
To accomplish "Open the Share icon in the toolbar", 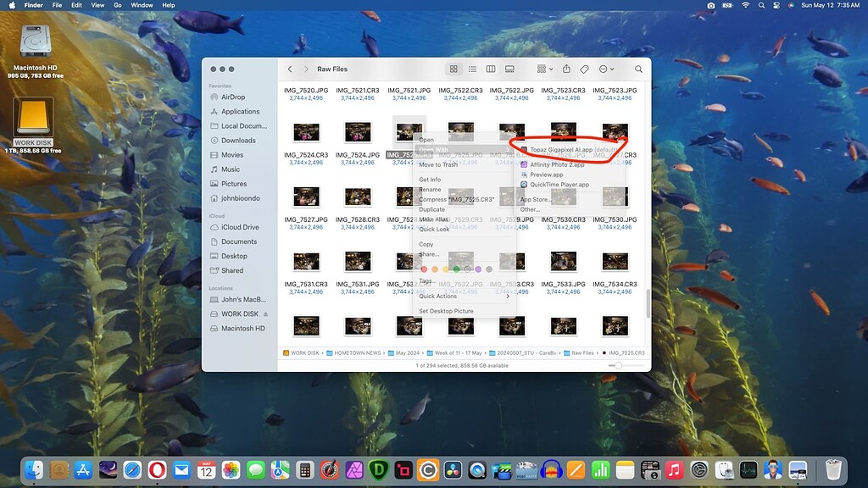I will [565, 69].
